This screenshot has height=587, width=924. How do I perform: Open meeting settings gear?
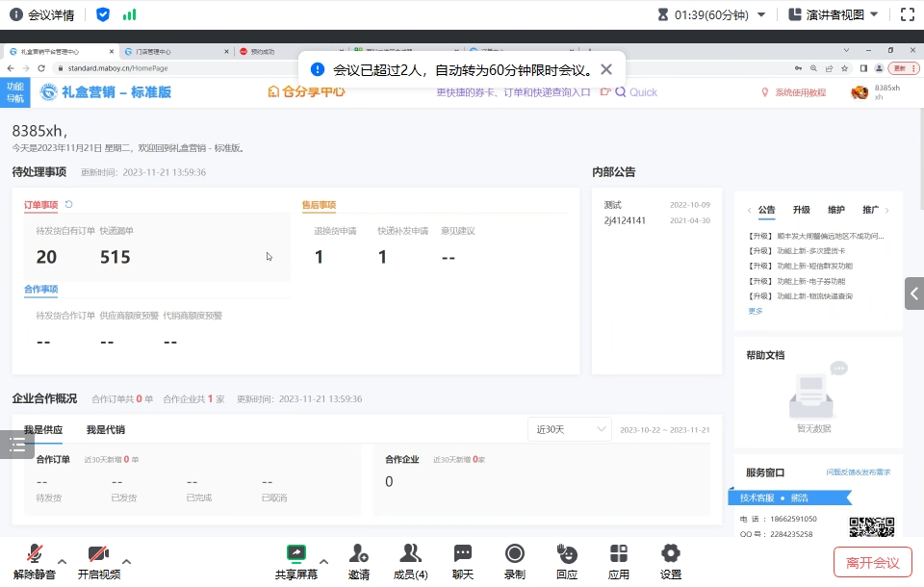coord(671,554)
